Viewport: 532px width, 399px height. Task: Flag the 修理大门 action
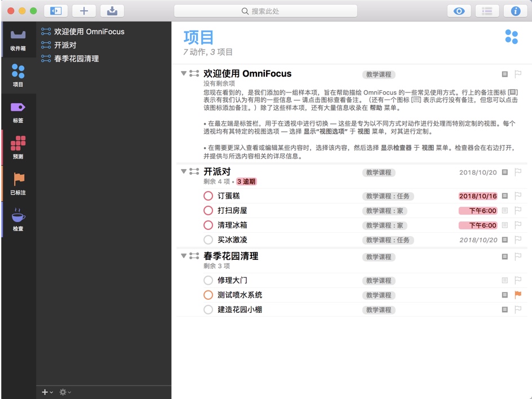pos(518,280)
